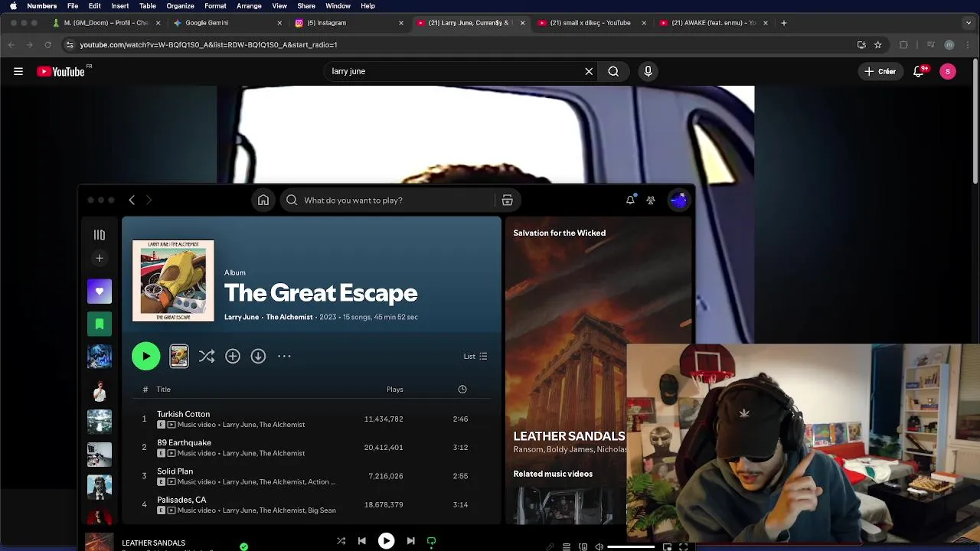
Task: Clear the YouTube search text with X
Action: click(x=589, y=71)
